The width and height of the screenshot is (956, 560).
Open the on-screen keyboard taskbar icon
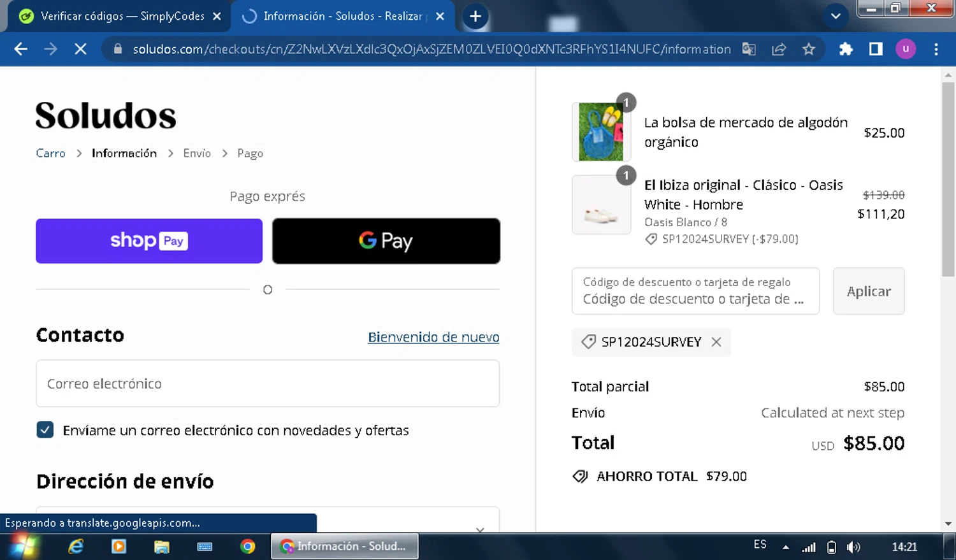[205, 547]
